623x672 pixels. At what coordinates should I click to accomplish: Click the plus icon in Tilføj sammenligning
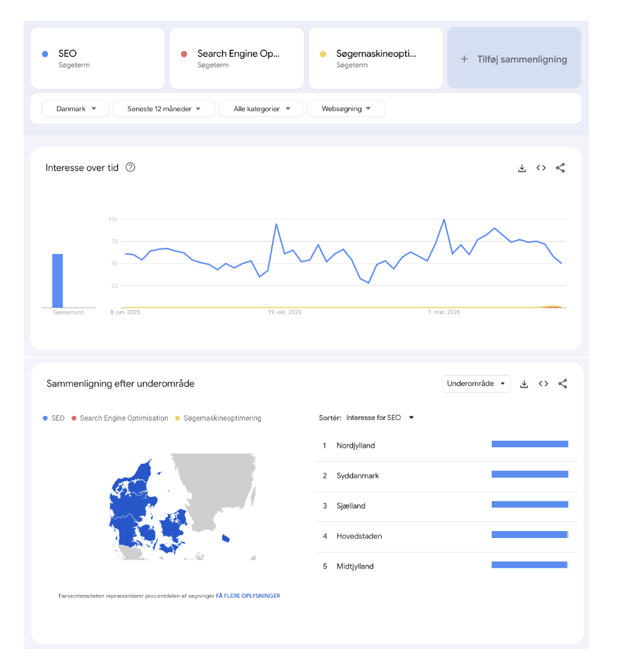464,59
